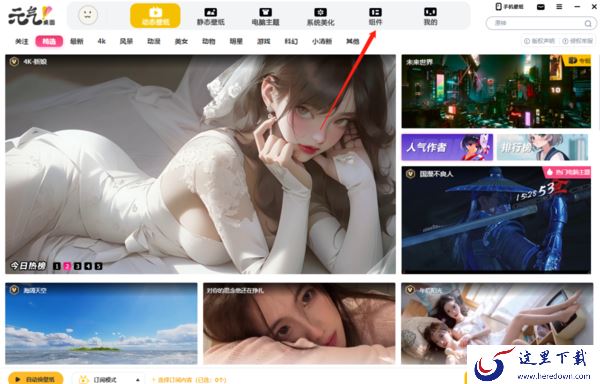
Task: Click the smiley face avatar icon
Action: point(88,16)
